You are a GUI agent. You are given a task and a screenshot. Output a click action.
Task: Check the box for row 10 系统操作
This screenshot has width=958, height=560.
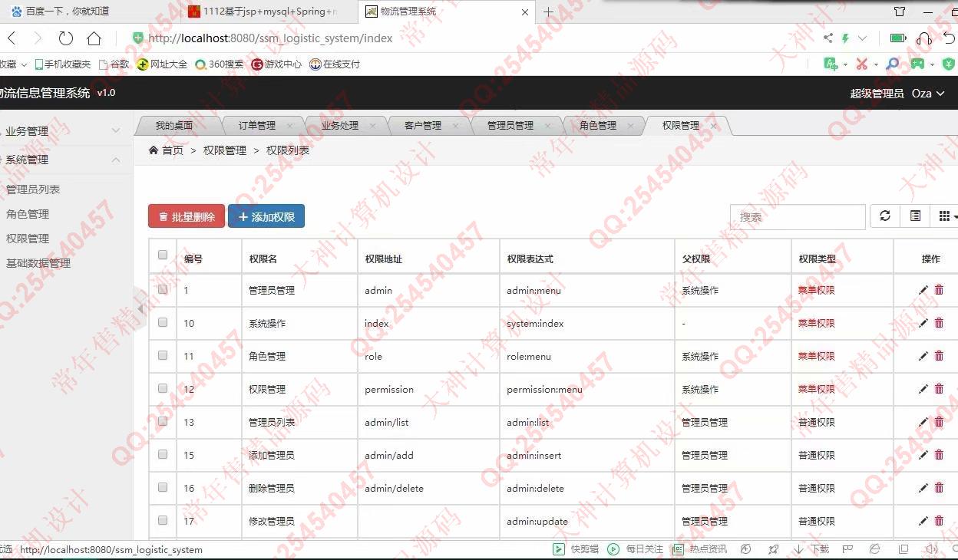[x=163, y=322]
